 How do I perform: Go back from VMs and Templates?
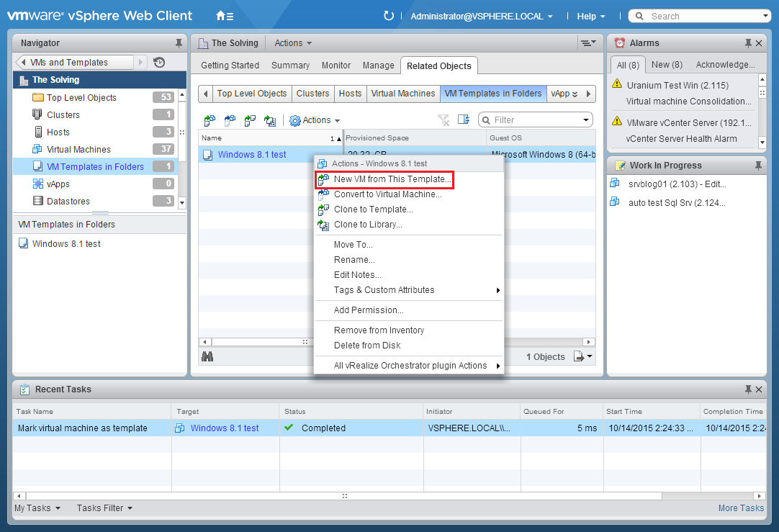[x=23, y=62]
